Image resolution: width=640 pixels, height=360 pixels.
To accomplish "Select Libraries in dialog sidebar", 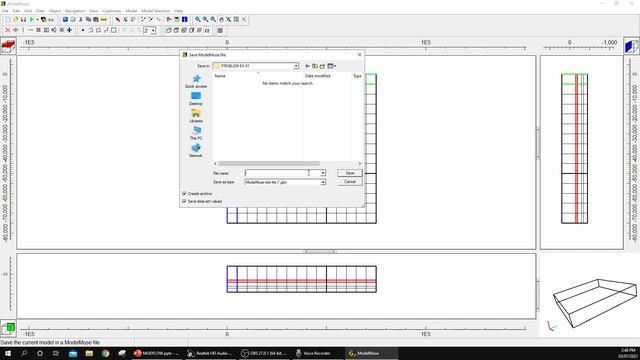I will [196, 116].
